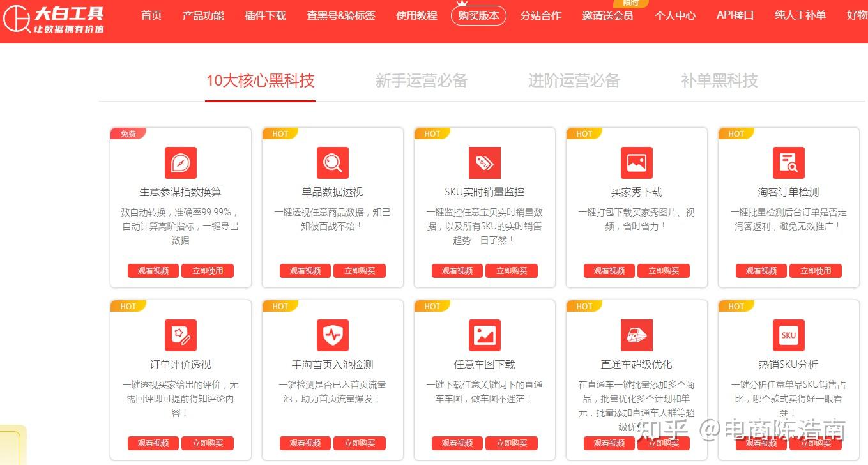This screenshot has height=465, width=868.
Task: Click 观看视频 on 手淘首页入池检测 card
Action: click(x=305, y=443)
